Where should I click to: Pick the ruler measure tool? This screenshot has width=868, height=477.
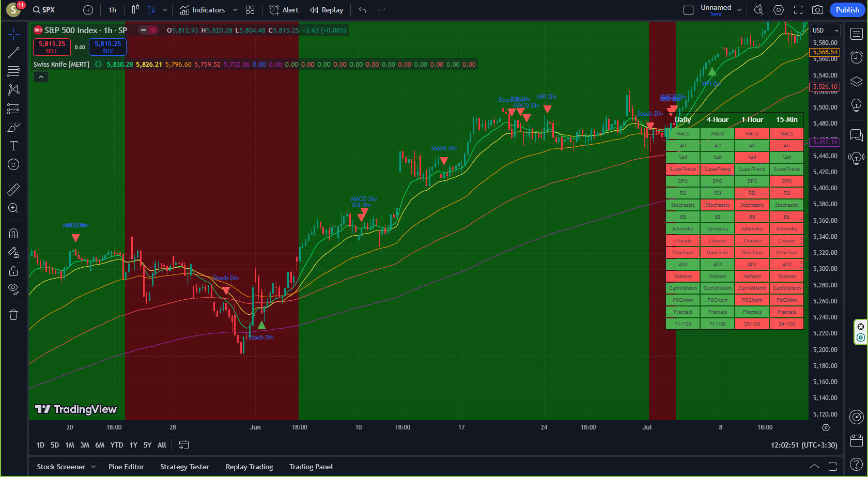[x=13, y=190]
